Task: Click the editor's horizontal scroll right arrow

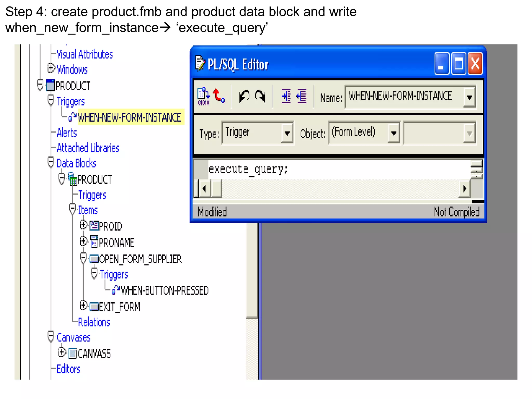Action: tap(464, 189)
